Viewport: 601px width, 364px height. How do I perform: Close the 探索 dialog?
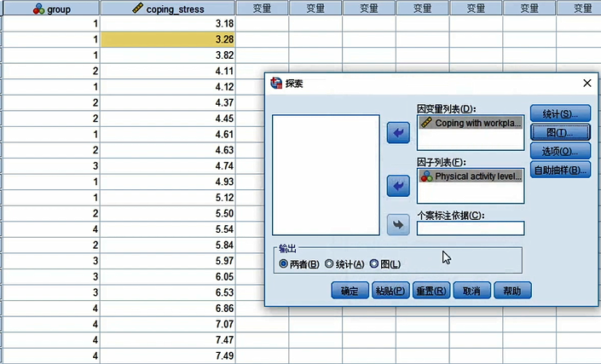click(587, 83)
